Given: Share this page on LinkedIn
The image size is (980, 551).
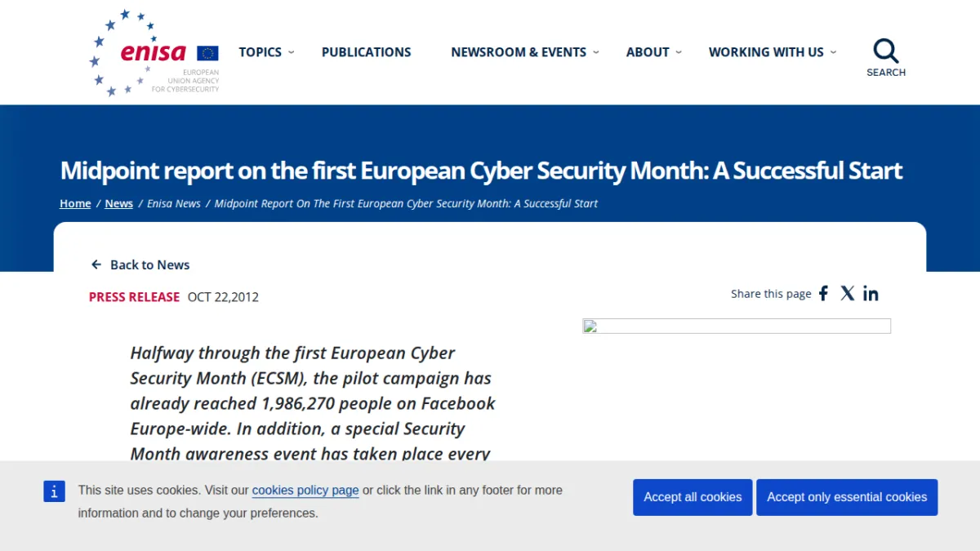Looking at the screenshot, I should coord(871,294).
